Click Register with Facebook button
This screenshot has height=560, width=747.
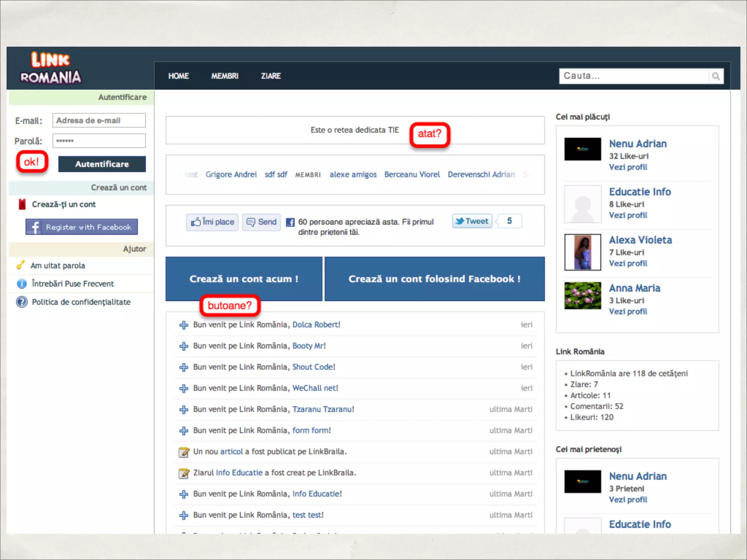tap(82, 227)
